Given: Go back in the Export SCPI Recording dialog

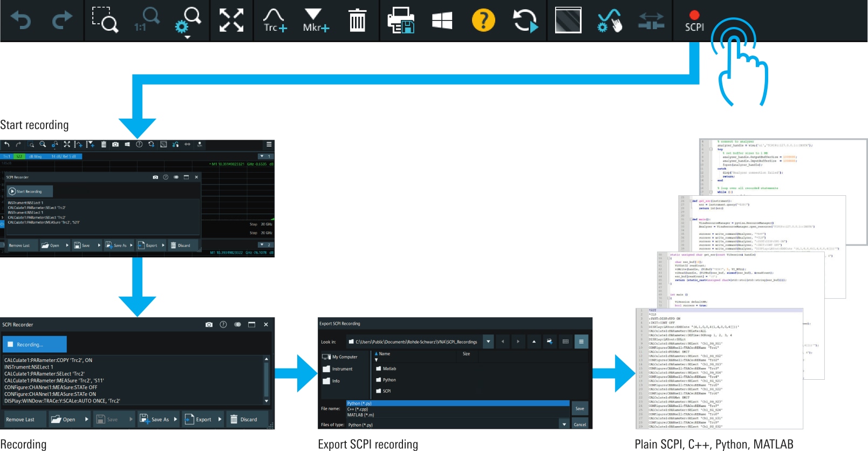Looking at the screenshot, I should pyautogui.click(x=502, y=341).
